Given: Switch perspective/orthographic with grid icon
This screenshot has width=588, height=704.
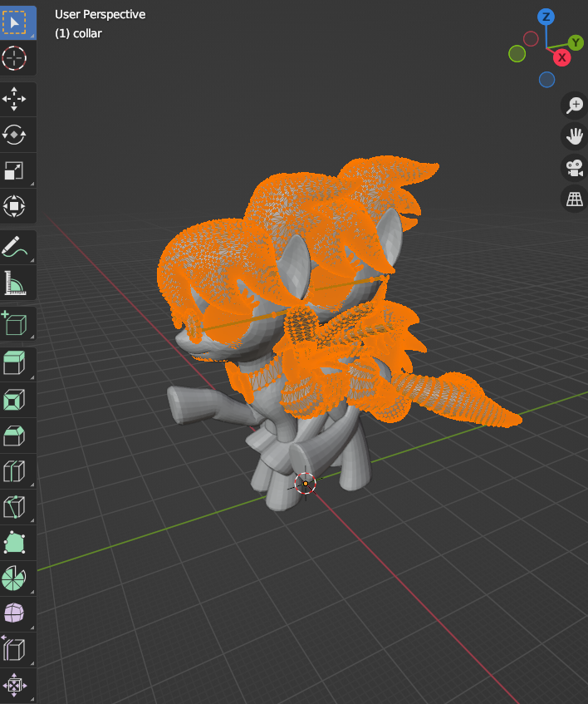Looking at the screenshot, I should 575,199.
